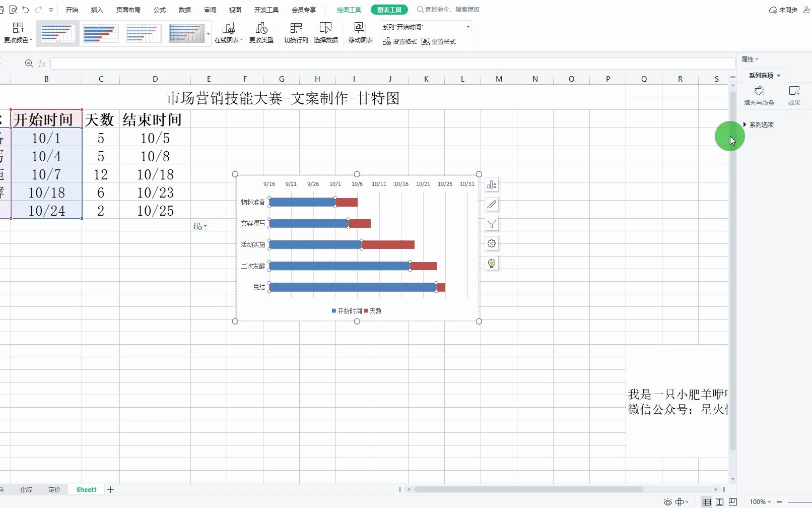
Task: Open the 会员专享 tab
Action: tap(304, 10)
